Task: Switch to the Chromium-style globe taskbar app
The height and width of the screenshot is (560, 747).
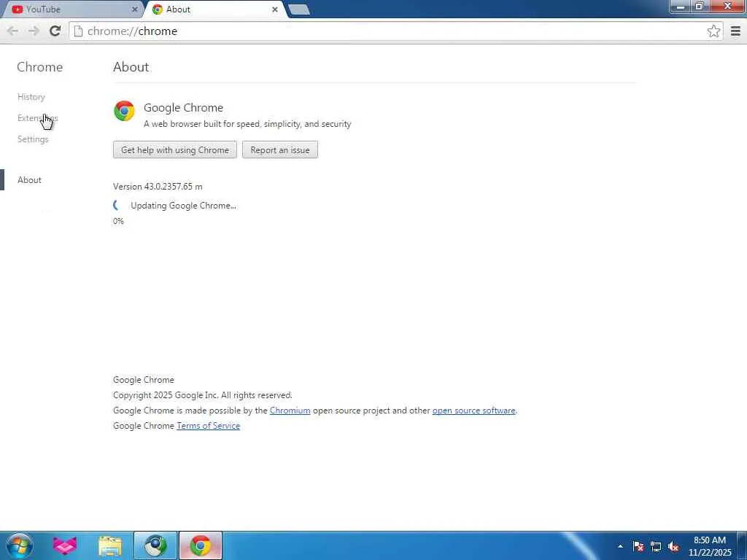Action: pos(155,545)
